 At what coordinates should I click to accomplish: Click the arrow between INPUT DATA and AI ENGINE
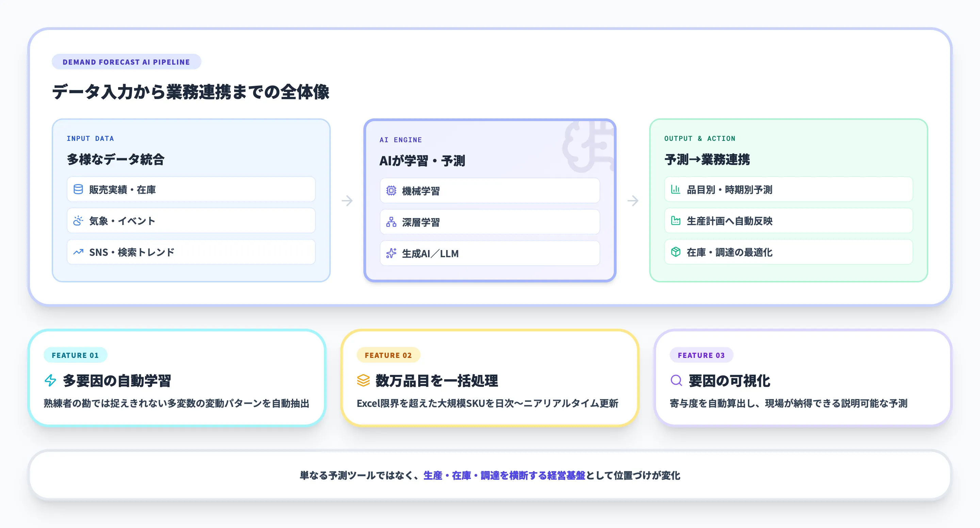point(347,200)
